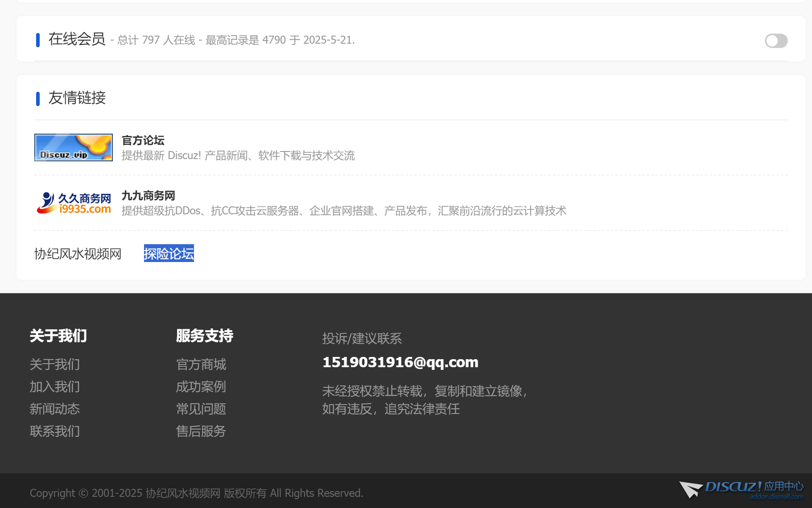Go to 售后服务 page
Viewport: 812px width, 508px height.
tap(201, 431)
